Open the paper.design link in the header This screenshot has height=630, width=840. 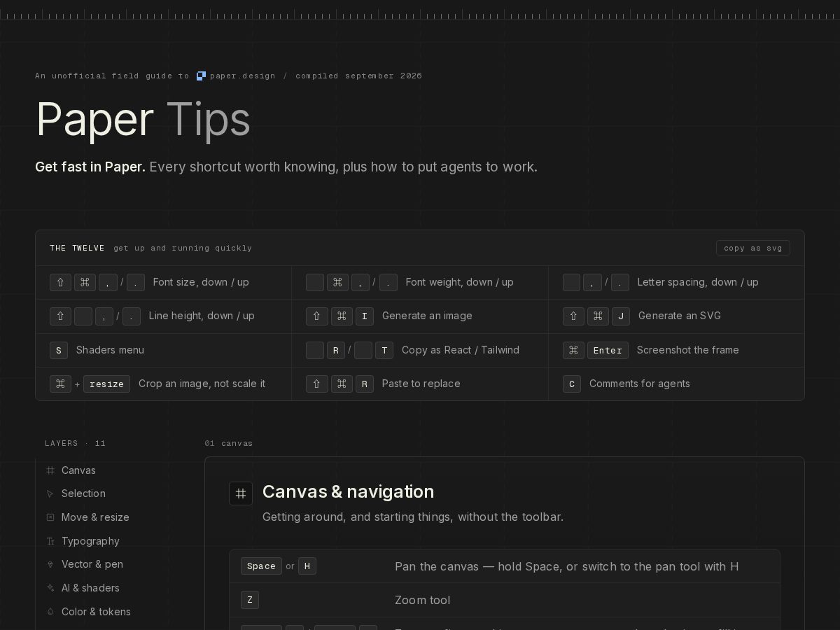pyautogui.click(x=236, y=76)
